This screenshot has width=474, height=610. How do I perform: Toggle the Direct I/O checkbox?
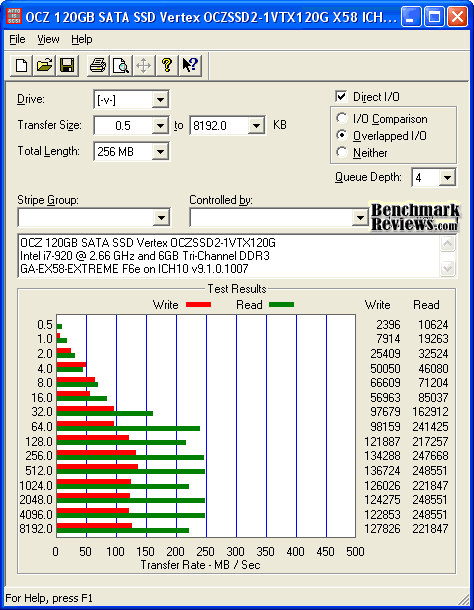(x=341, y=96)
